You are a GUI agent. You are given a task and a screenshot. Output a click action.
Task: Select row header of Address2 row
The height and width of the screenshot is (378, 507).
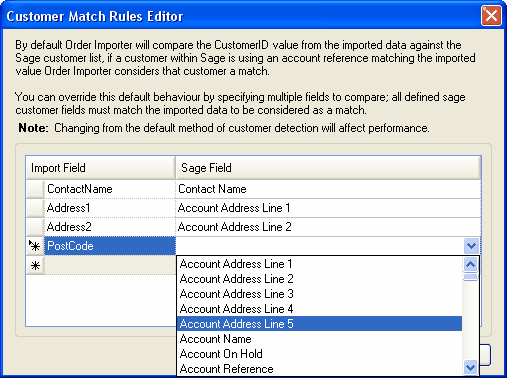point(35,227)
